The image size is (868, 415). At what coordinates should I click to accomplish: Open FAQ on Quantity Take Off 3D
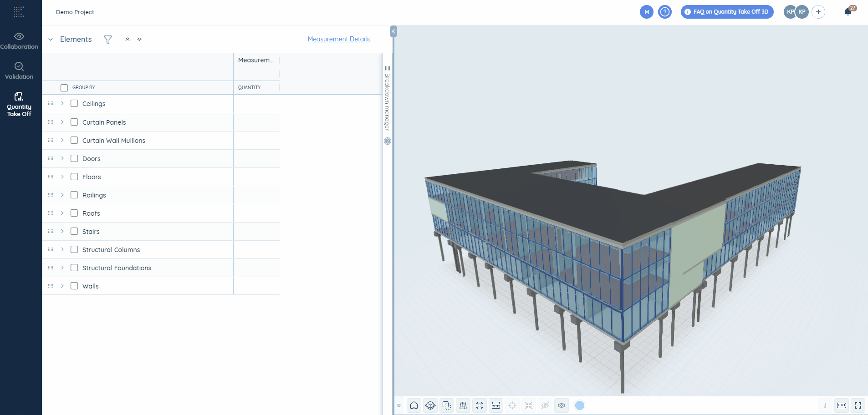click(x=727, y=12)
